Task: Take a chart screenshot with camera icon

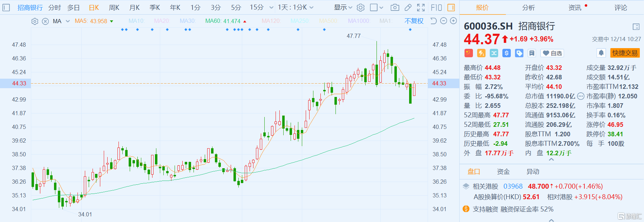Action: point(395,7)
